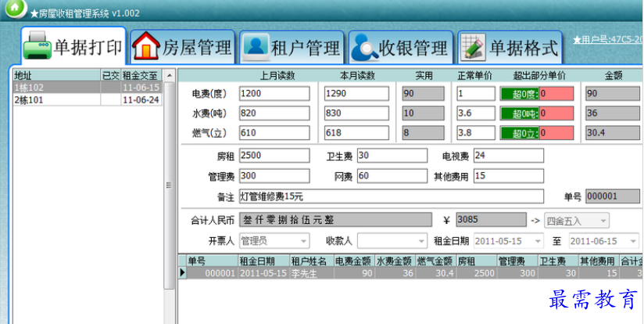Click the 卫生费 field showing 30
The height and width of the screenshot is (324, 644).
pos(392,156)
